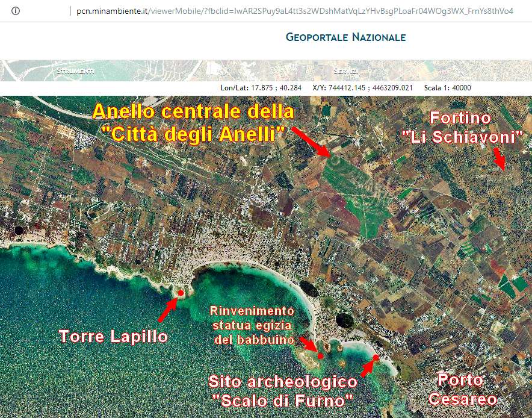Open the Strumenti menu
Viewport: 532px width, 418px height.
pos(75,71)
